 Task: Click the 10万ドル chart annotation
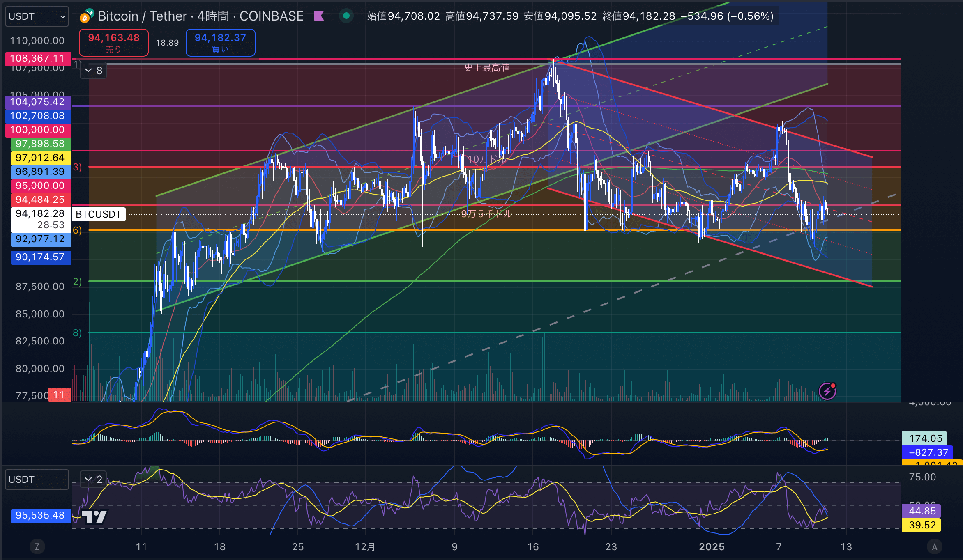pos(487,159)
